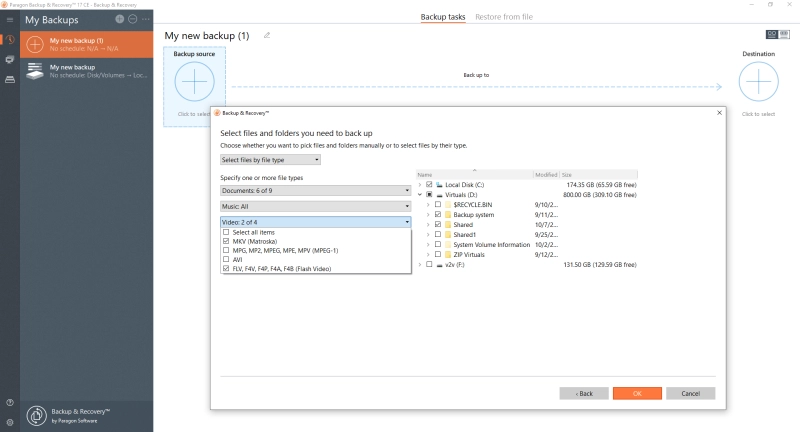Expand the Shared folder node
800x432 pixels.
(428, 224)
